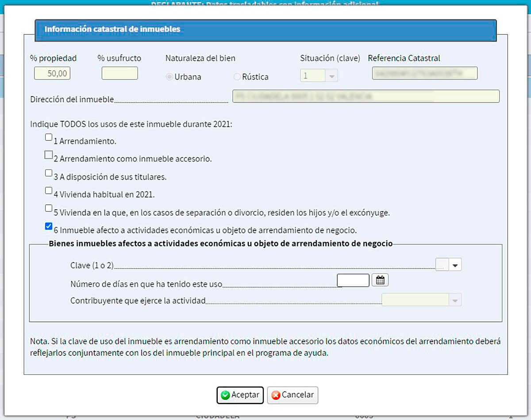Focus the % propiedad field
Screen dimensions: 531x420
click(x=52, y=73)
